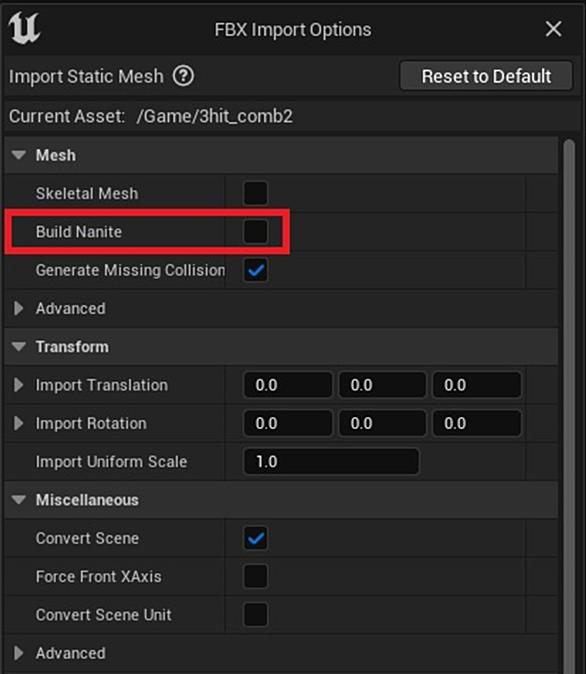Click the options panel vertical scrollbar
The height and width of the screenshot is (674, 586).
pyautogui.click(x=569, y=404)
